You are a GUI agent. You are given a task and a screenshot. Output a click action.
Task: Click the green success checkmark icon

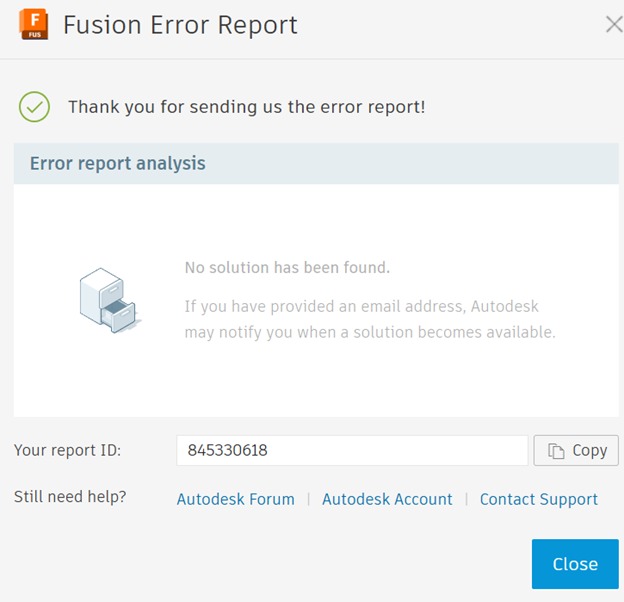click(x=34, y=107)
